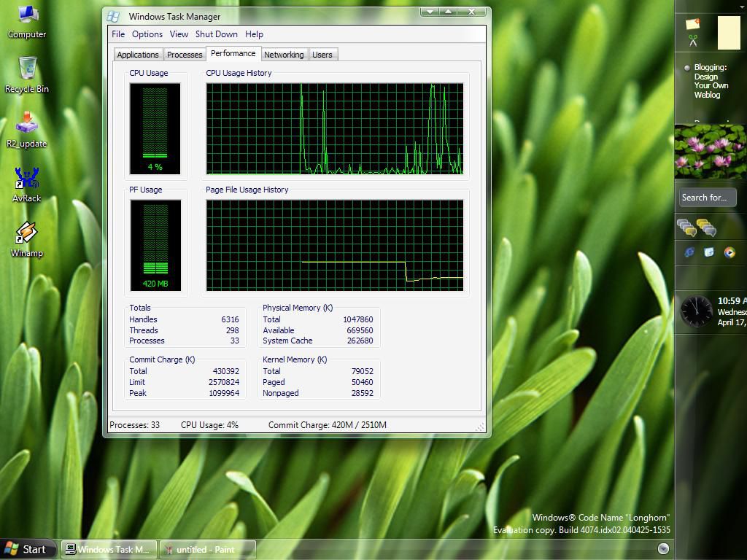
Task: Click the Task Manager title bar icon
Action: tap(113, 16)
